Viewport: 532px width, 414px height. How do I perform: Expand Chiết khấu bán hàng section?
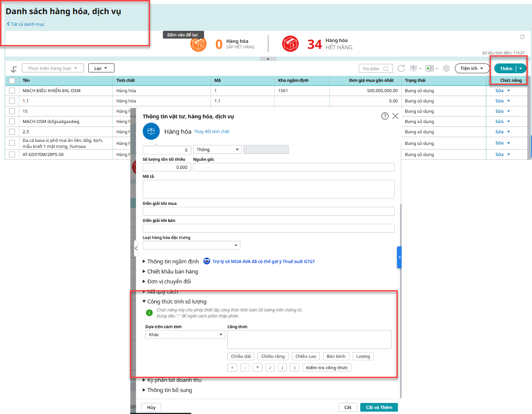[170, 271]
